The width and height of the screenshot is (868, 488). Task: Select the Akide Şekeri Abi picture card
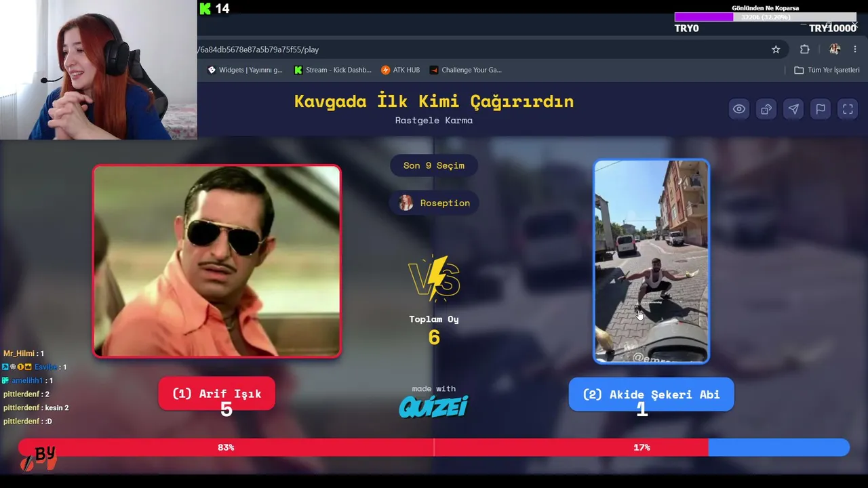[651, 261]
